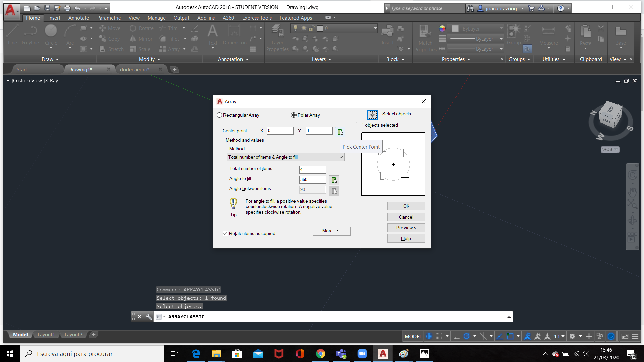Select the Text tool in Annotation panel
Image resolution: width=644 pixels, height=362 pixels.
pyautogui.click(x=213, y=35)
